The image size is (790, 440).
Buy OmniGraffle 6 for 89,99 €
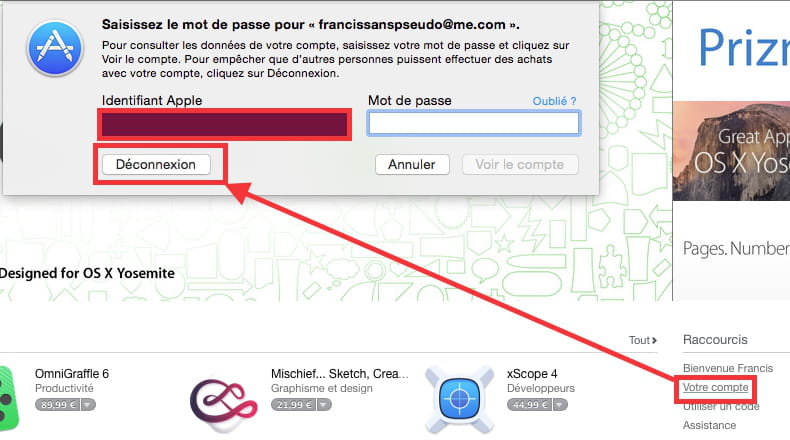pos(58,405)
